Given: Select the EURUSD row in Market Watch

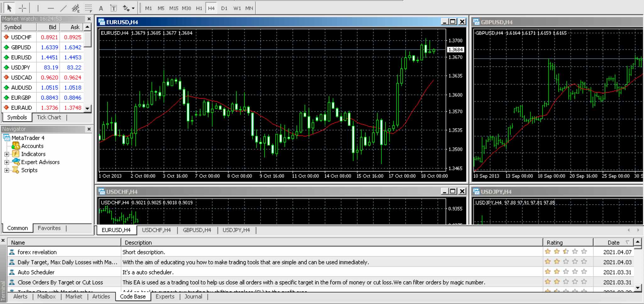Looking at the screenshot, I should (x=42, y=57).
